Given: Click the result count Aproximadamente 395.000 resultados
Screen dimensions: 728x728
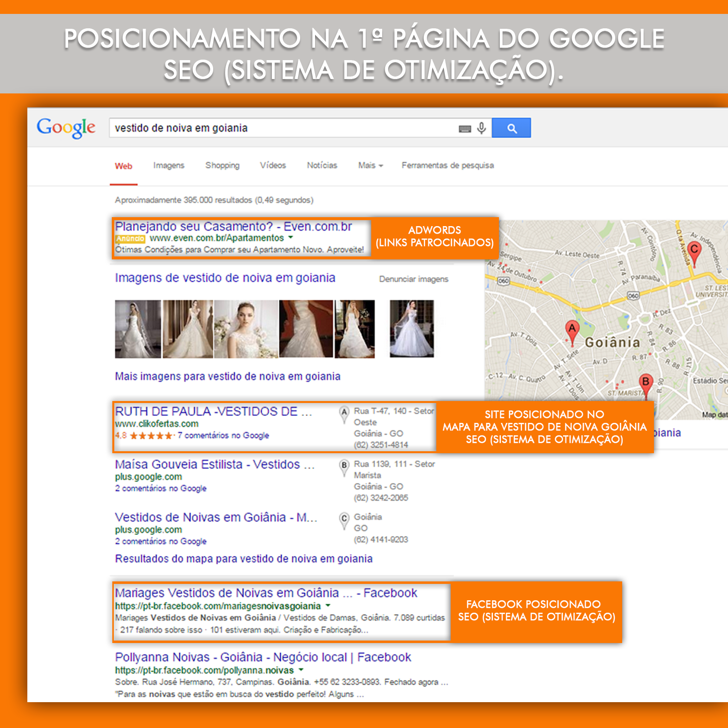Looking at the screenshot, I should tap(214, 200).
